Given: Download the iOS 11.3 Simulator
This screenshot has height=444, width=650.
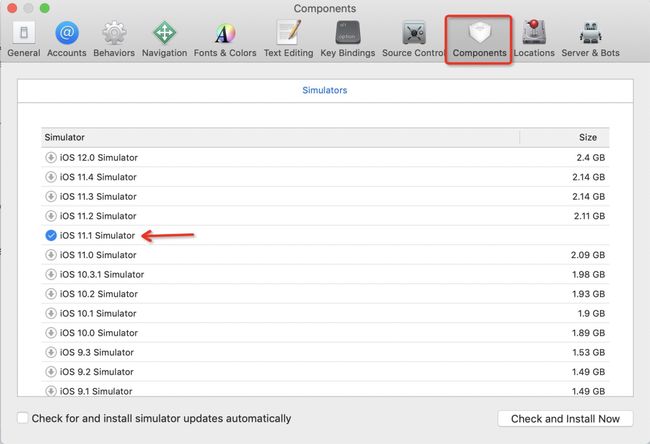Looking at the screenshot, I should (x=51, y=197).
